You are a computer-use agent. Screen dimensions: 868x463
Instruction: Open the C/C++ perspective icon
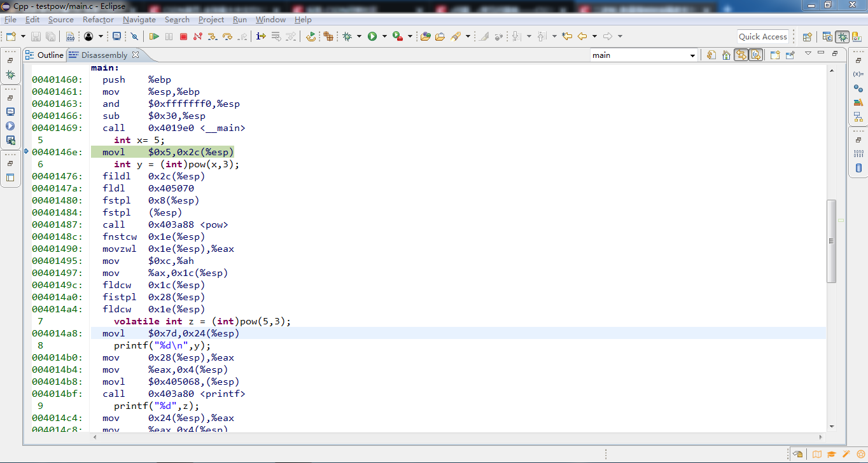[x=827, y=37]
